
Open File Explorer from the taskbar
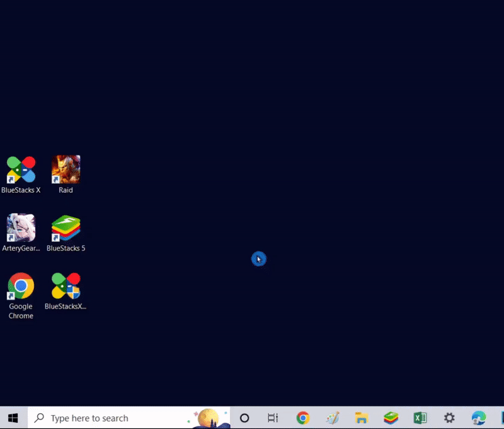[362, 418]
